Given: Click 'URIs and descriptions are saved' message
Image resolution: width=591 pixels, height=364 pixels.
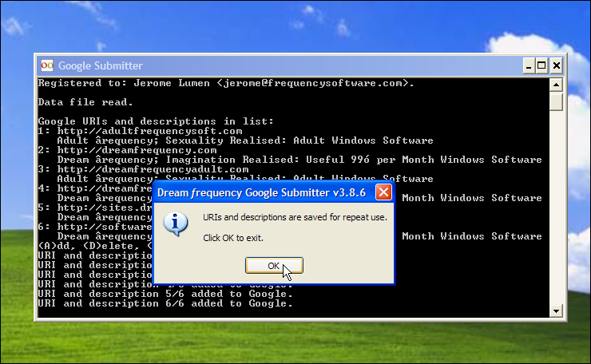Looking at the screenshot, I should (x=295, y=217).
